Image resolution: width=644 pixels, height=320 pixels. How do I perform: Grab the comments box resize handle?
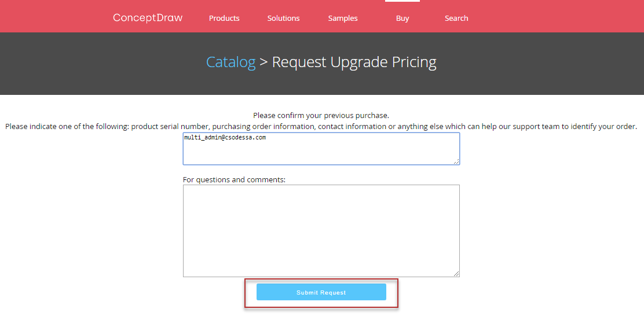tap(457, 274)
